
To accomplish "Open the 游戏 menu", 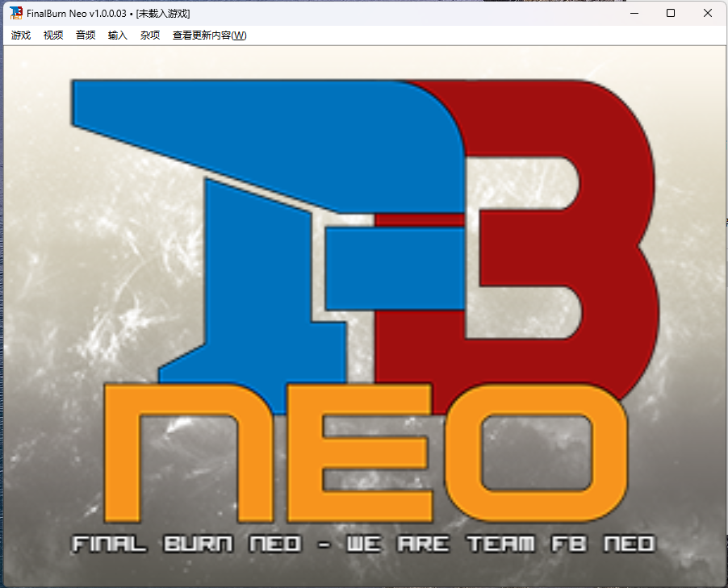I will (x=21, y=35).
